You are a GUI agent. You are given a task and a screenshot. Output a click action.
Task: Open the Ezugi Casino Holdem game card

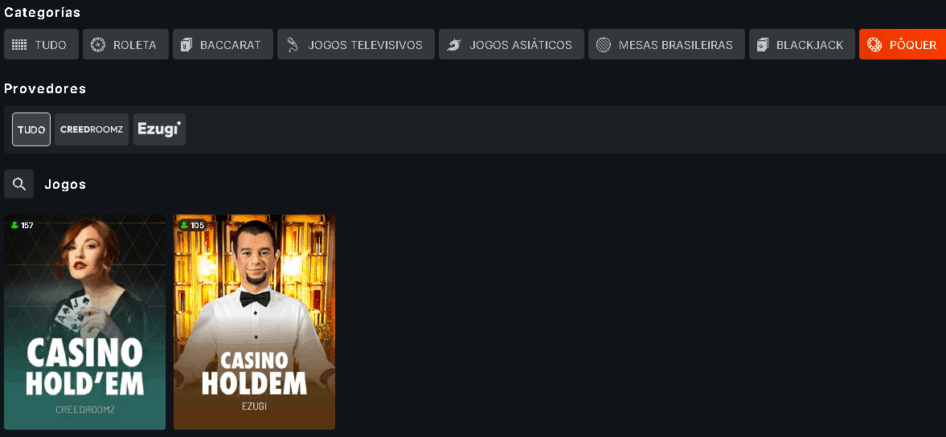(x=254, y=322)
